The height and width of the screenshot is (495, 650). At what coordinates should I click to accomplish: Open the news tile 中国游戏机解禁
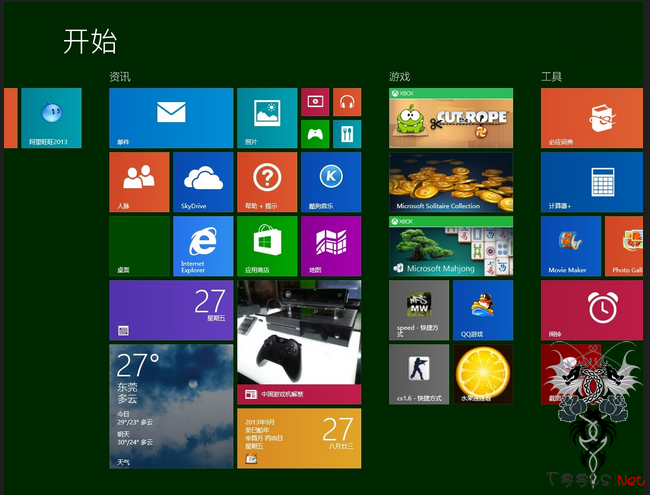(299, 342)
